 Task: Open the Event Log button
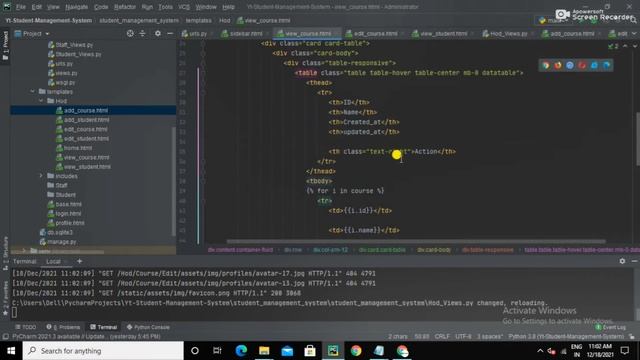(x=611, y=327)
